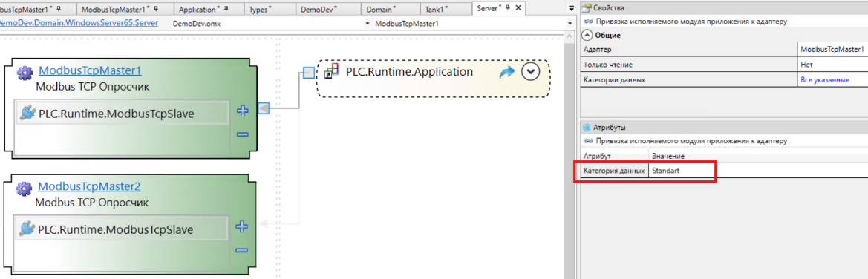The width and height of the screenshot is (868, 279).
Task: Remove a binding with ModbusTcpMaster1's minus icon
Action: [x=243, y=134]
